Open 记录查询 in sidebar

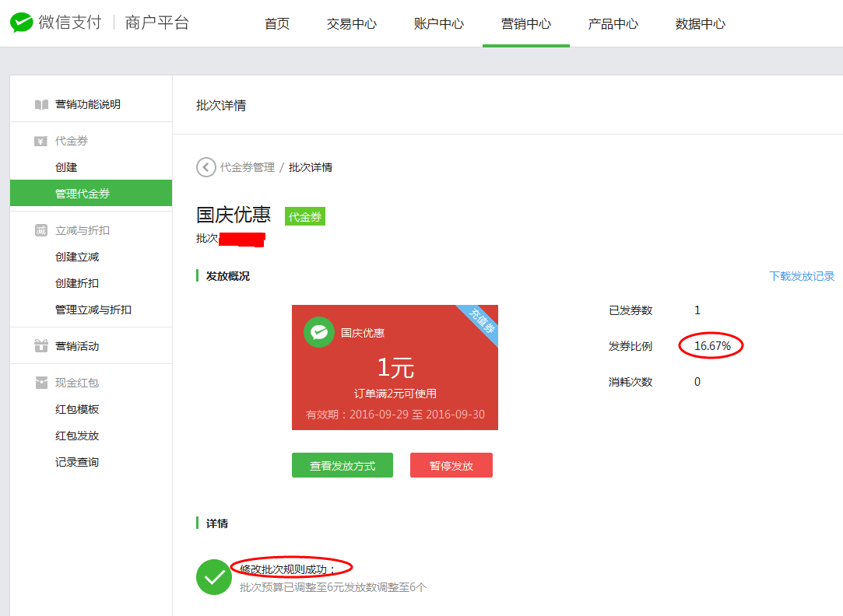pos(77,462)
